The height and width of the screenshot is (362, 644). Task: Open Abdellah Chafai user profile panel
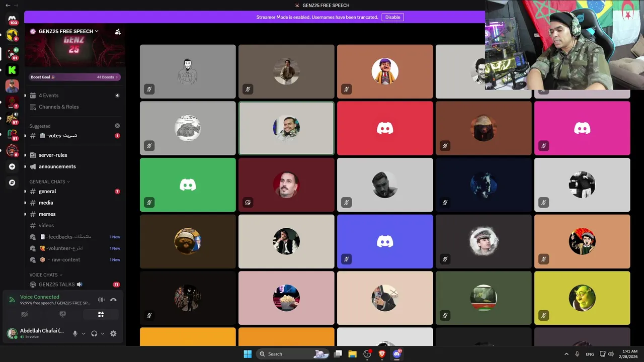pyautogui.click(x=38, y=333)
